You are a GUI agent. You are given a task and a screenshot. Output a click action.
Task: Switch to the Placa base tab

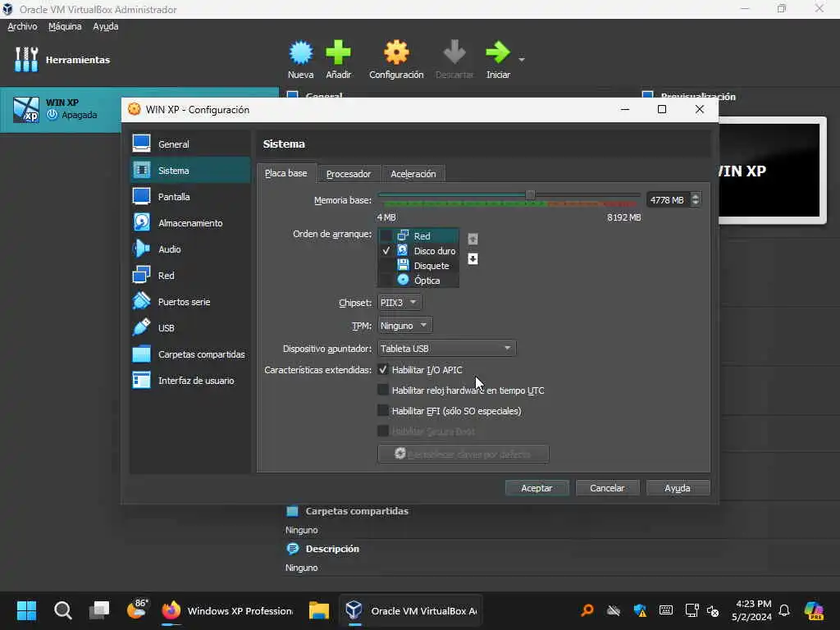(286, 173)
